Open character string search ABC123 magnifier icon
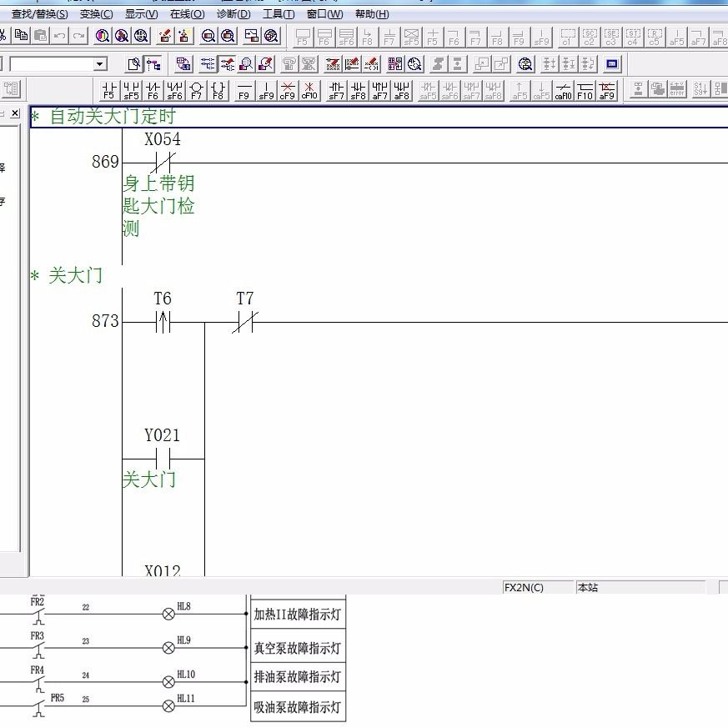 tap(141, 35)
